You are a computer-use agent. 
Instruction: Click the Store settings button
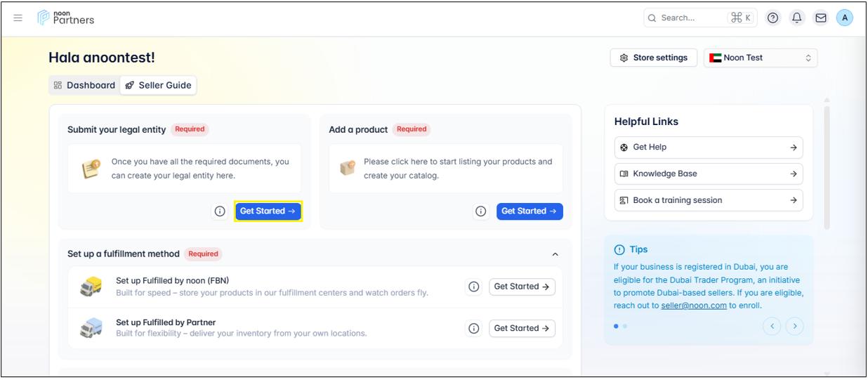coord(653,58)
